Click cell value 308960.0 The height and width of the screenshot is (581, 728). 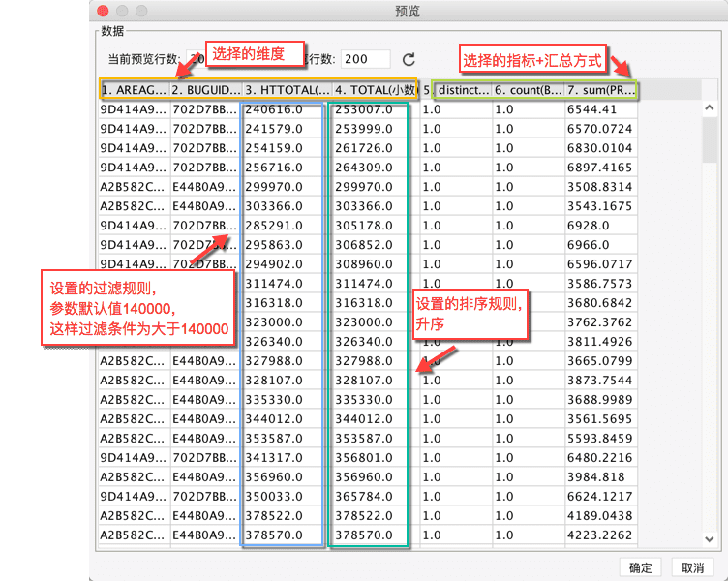[364, 264]
